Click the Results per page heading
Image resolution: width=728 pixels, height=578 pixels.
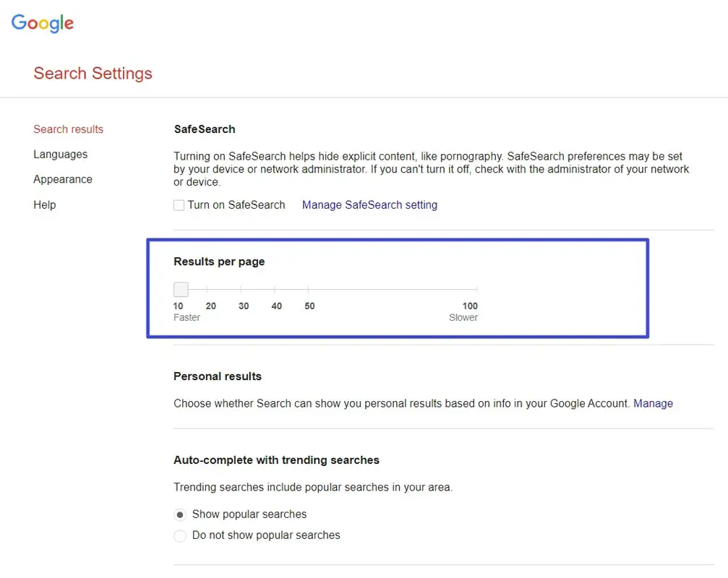(x=219, y=262)
